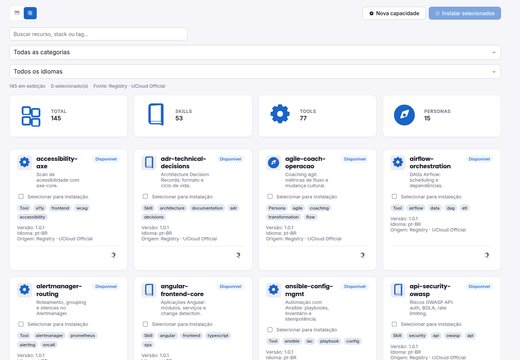Select the blue list view icon
The image size is (520, 360).
pos(30,13)
